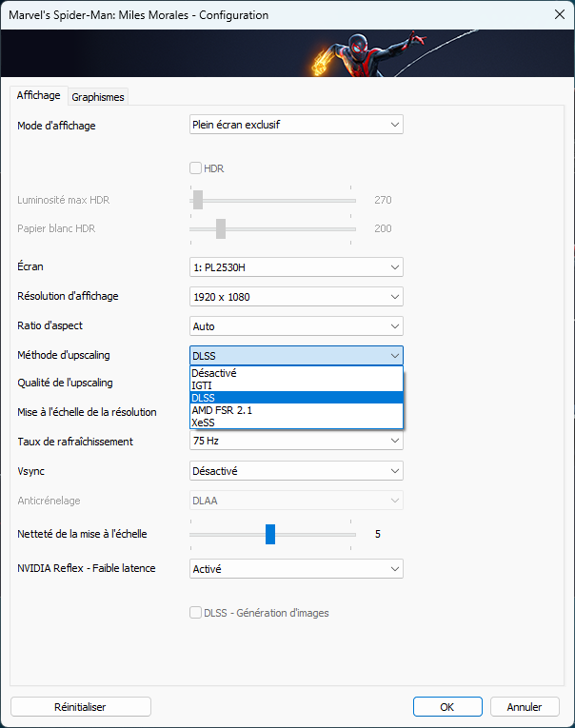Open the Ratio d'aspect dropdown
575x728 pixels.
[x=296, y=326]
